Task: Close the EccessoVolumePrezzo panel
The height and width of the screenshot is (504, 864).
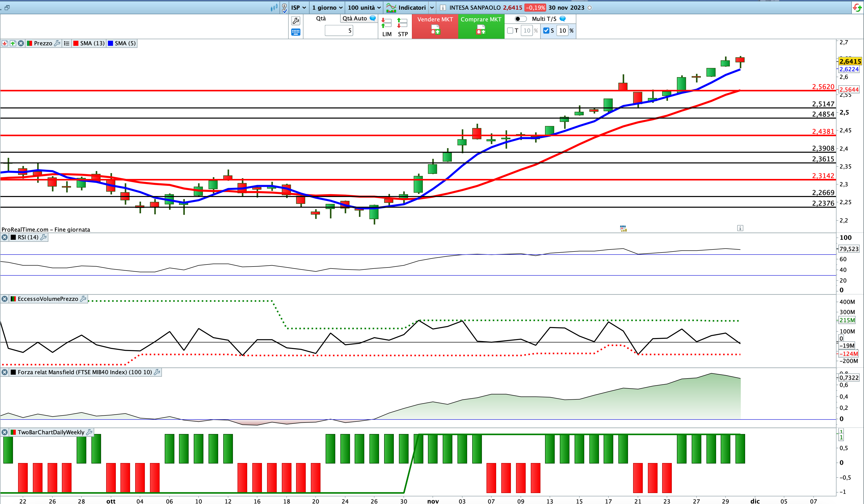Action: 5,299
